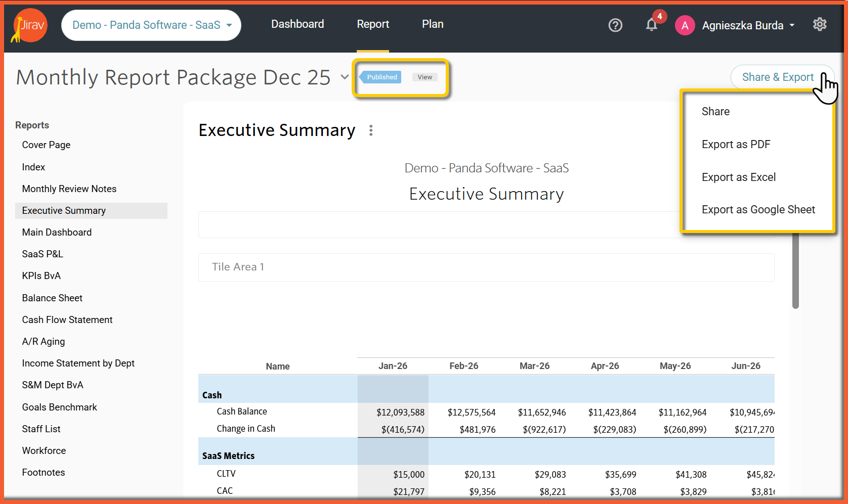
Task: Select Export as Google Sheet option
Action: (758, 210)
